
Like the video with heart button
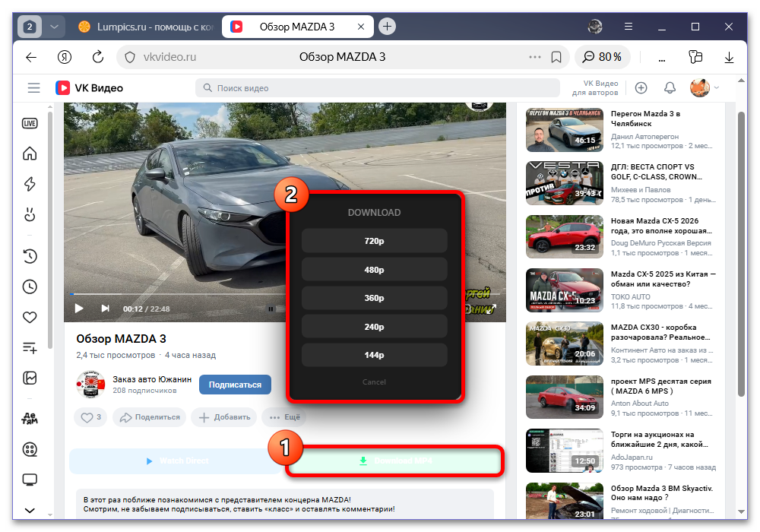point(90,416)
